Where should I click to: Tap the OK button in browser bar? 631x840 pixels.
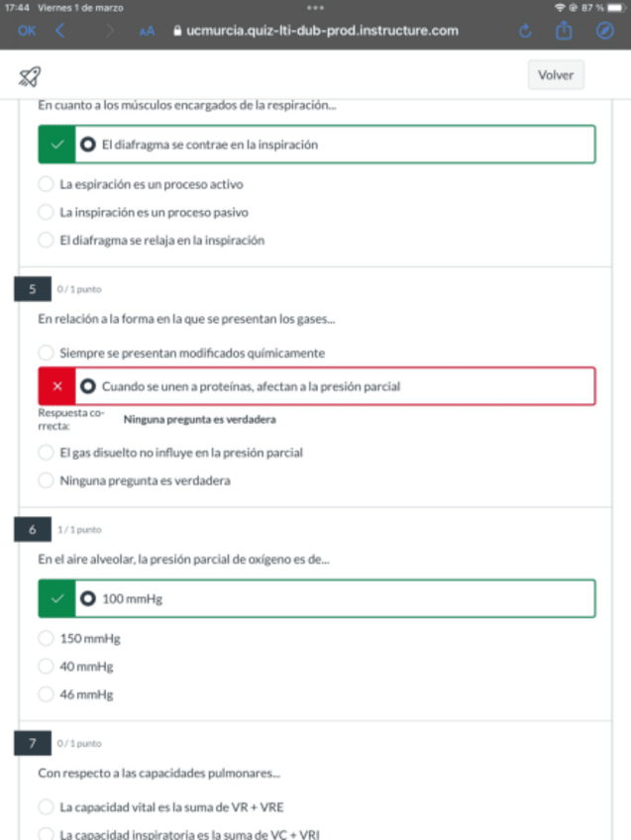(x=27, y=31)
